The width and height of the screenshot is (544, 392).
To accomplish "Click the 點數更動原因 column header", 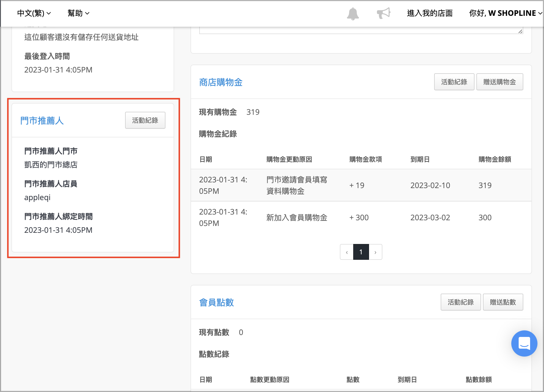I will point(270,379).
